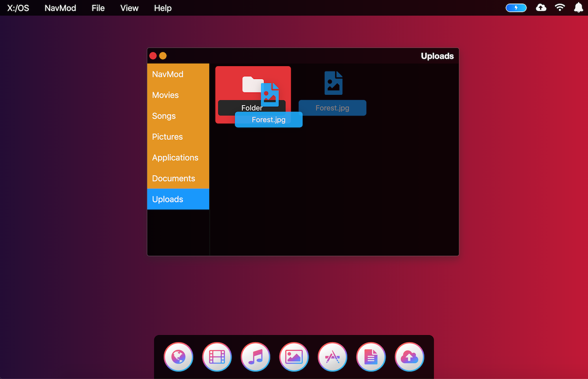Click the Uploads window title
The width and height of the screenshot is (588, 379).
pos(437,56)
